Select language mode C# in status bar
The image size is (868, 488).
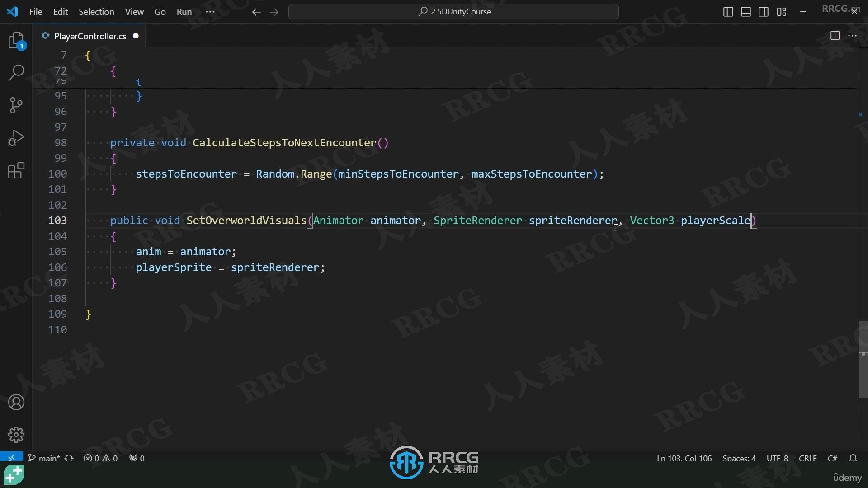832,458
